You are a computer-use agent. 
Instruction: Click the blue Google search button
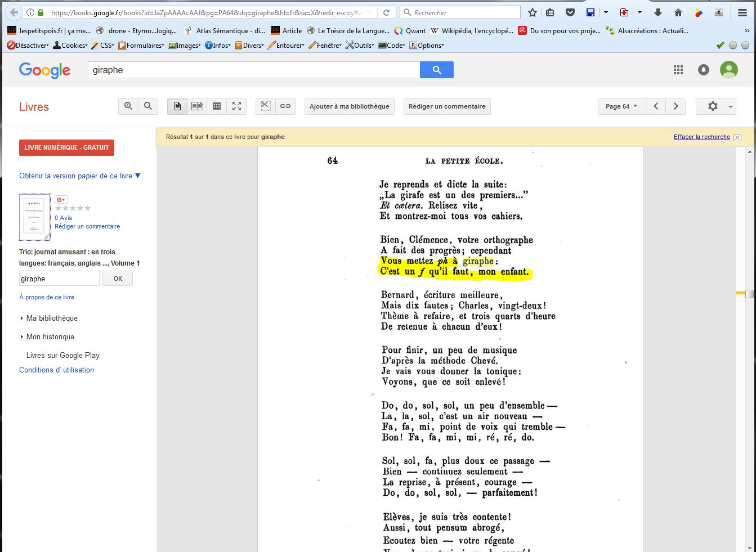click(437, 70)
